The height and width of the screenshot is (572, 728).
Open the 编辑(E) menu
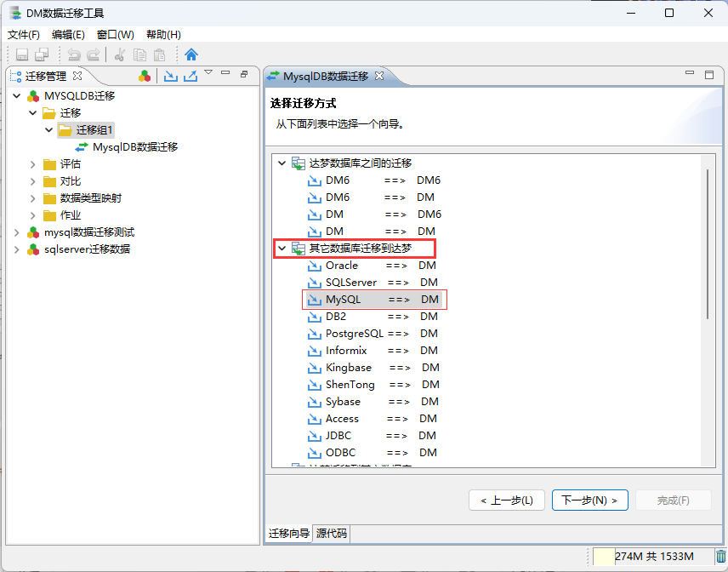coord(68,35)
